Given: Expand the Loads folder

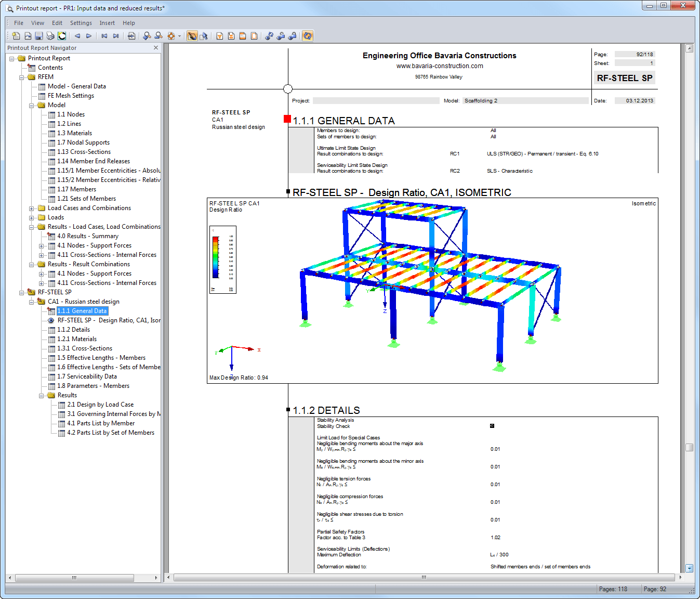Looking at the screenshot, I should point(32,218).
